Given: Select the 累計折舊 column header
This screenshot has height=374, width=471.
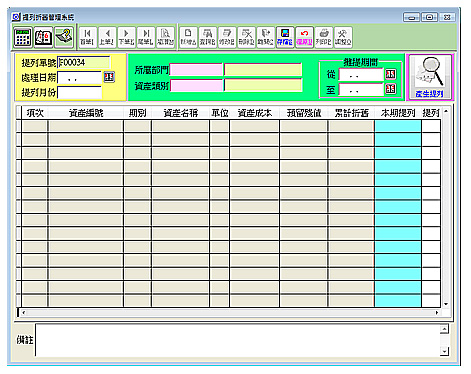Looking at the screenshot, I should pos(351,113).
